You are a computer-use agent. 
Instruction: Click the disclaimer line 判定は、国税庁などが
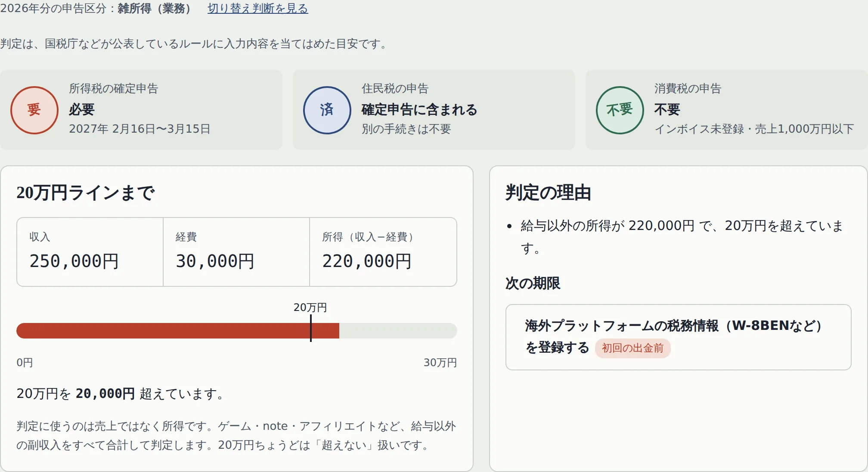point(194,44)
